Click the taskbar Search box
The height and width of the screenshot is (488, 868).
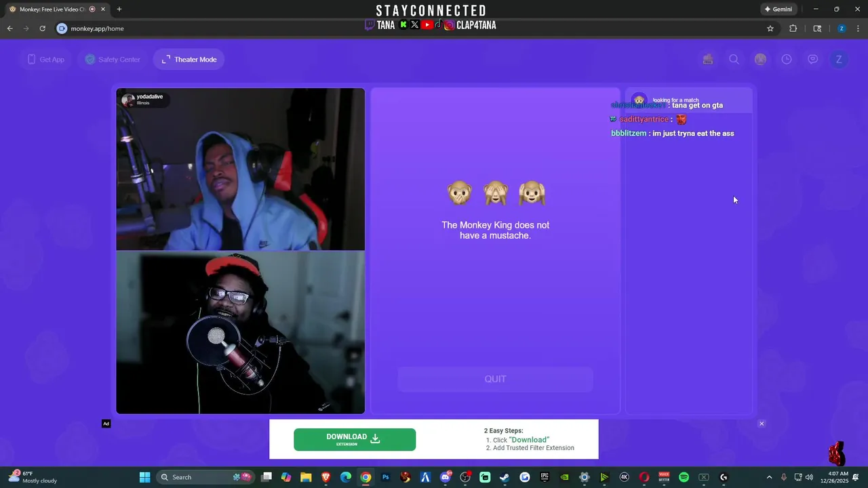[205, 477]
